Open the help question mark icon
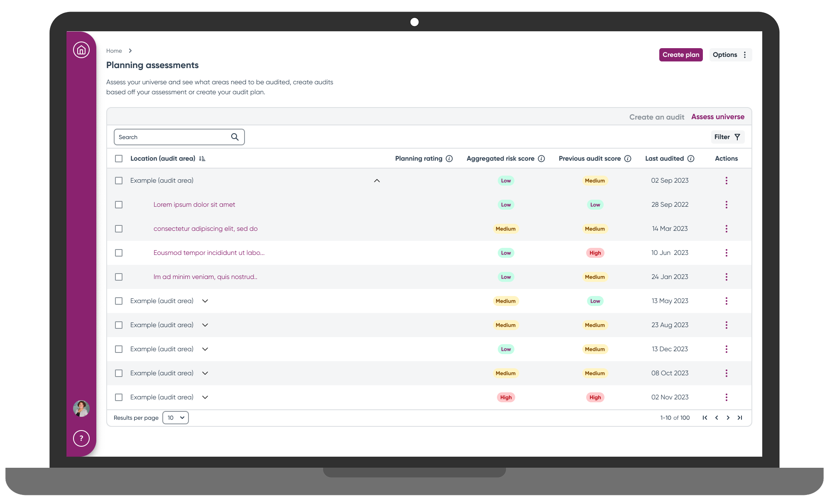The height and width of the screenshot is (504, 827). [81, 438]
